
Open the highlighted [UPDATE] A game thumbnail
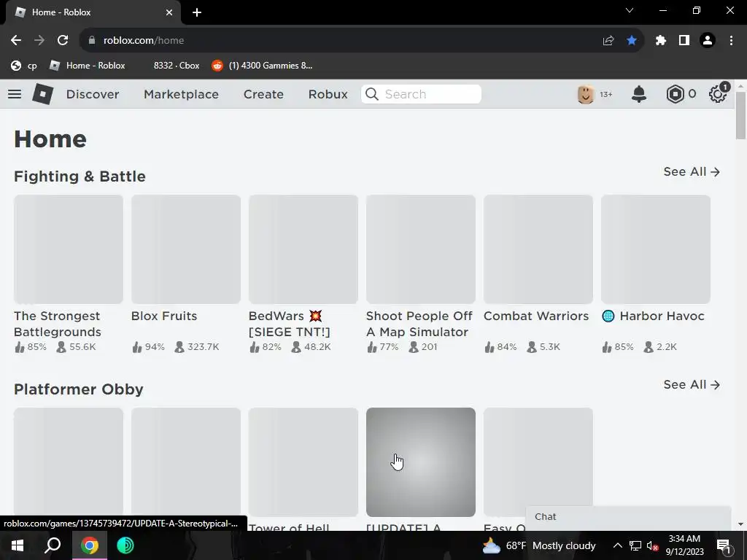[x=421, y=462]
